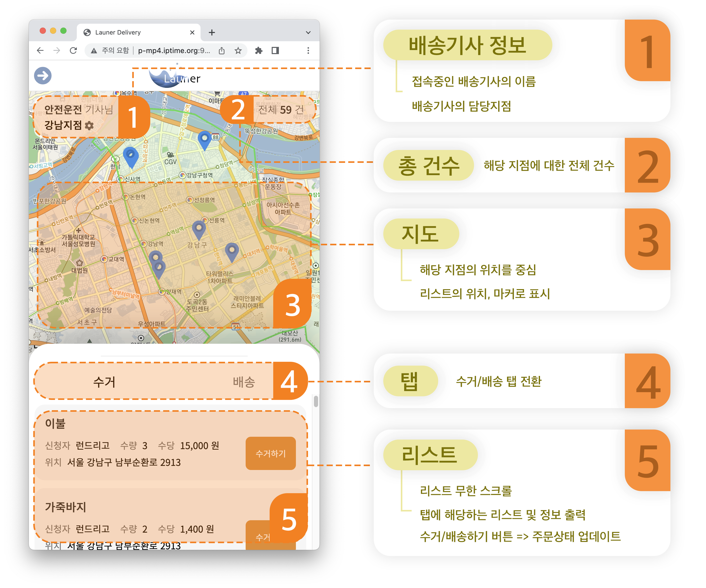This screenshot has height=588, width=706.
Task: Click the map marker near 선릉역
Action: tap(199, 229)
